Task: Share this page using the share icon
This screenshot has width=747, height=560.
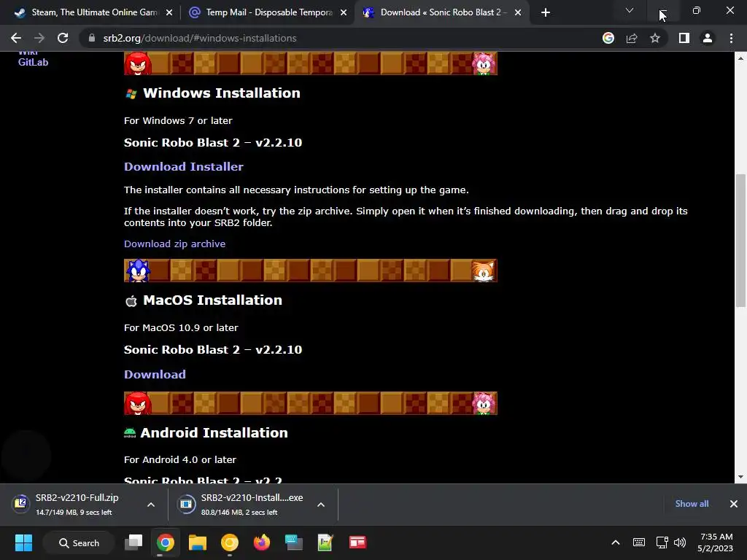Action: click(x=632, y=38)
